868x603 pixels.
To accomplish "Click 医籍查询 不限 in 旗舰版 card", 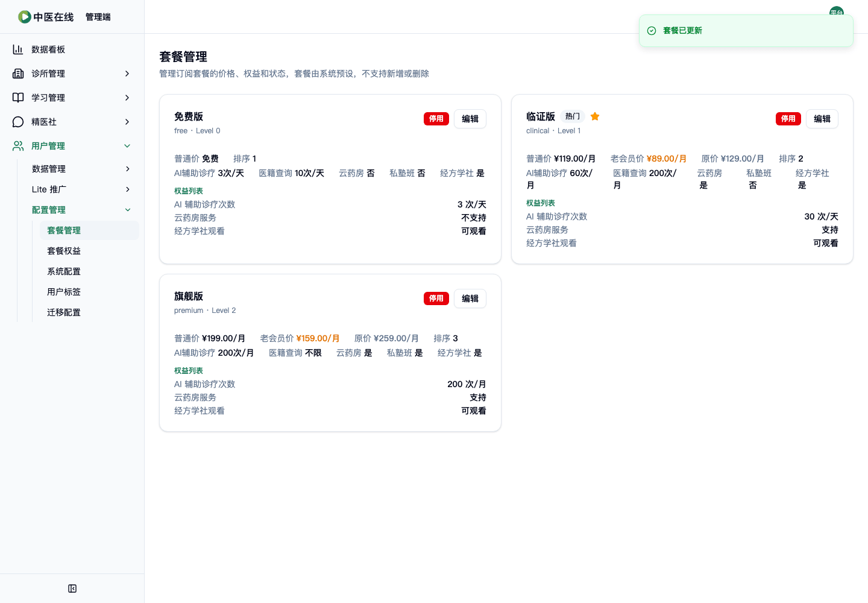I will pyautogui.click(x=295, y=353).
